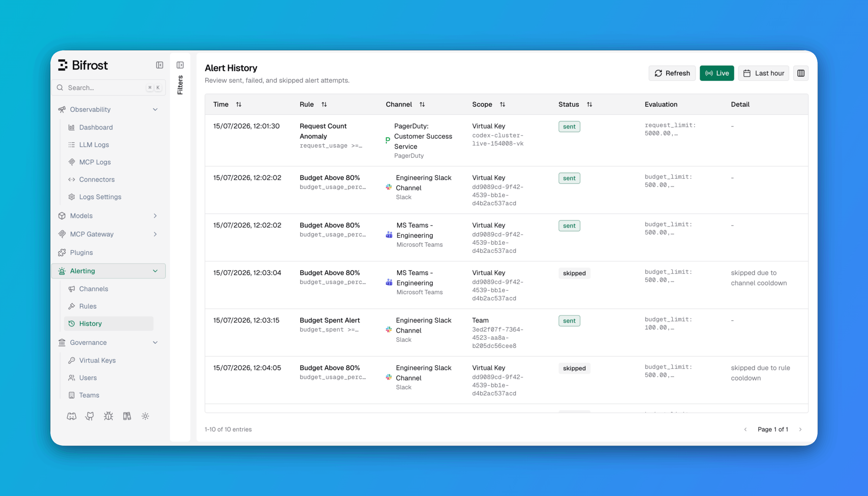Click "request_limit: 5000.00" evaluation value
868x496 pixels.
tap(670, 129)
